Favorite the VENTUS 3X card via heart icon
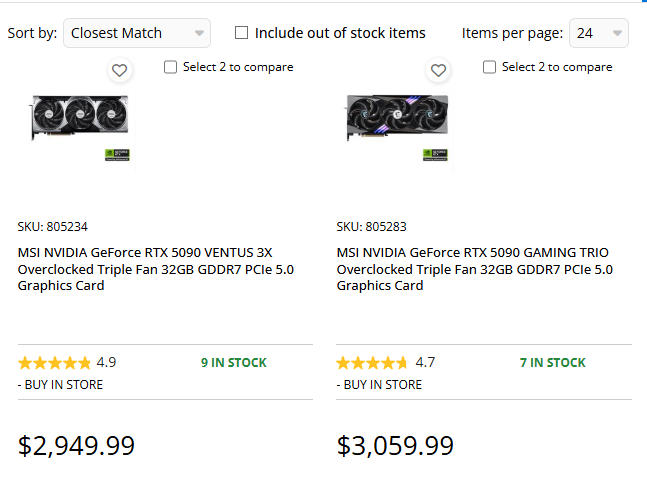 (x=119, y=70)
